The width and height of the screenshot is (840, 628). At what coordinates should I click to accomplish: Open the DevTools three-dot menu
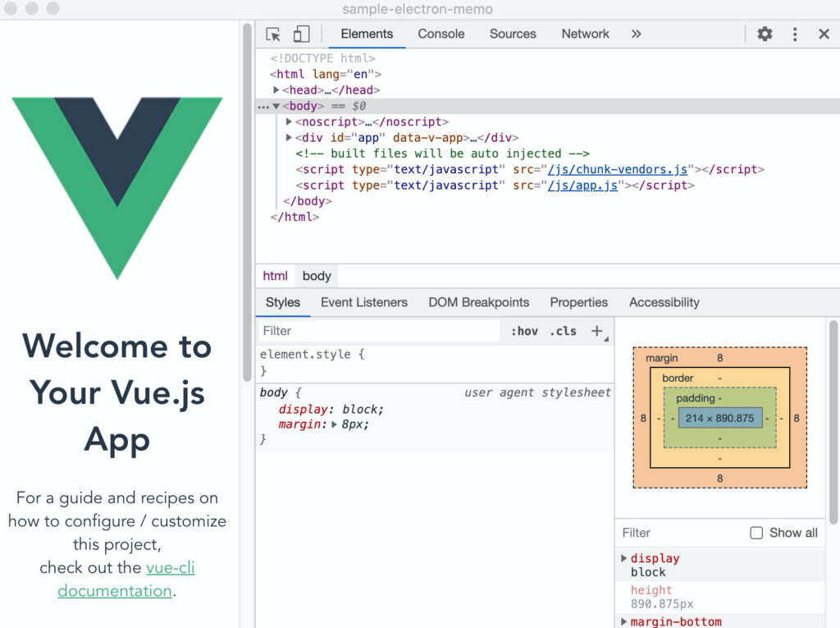(795, 34)
